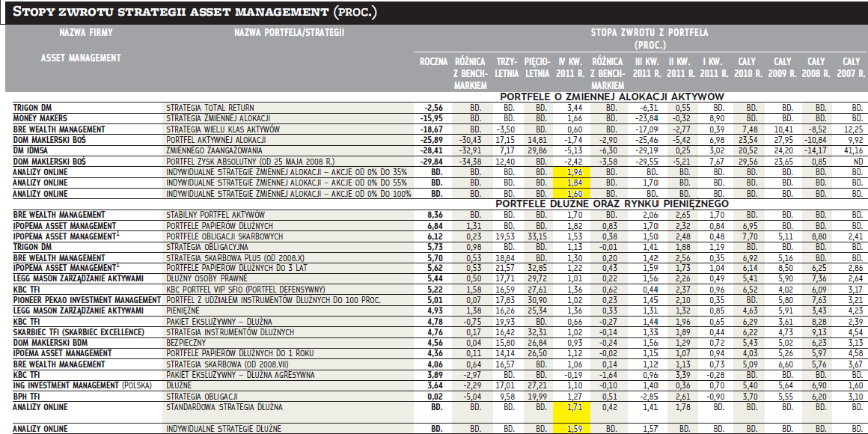
Task: Select annual return '8,36' for Stabilny Portfel Aktywów
Action: (435, 215)
